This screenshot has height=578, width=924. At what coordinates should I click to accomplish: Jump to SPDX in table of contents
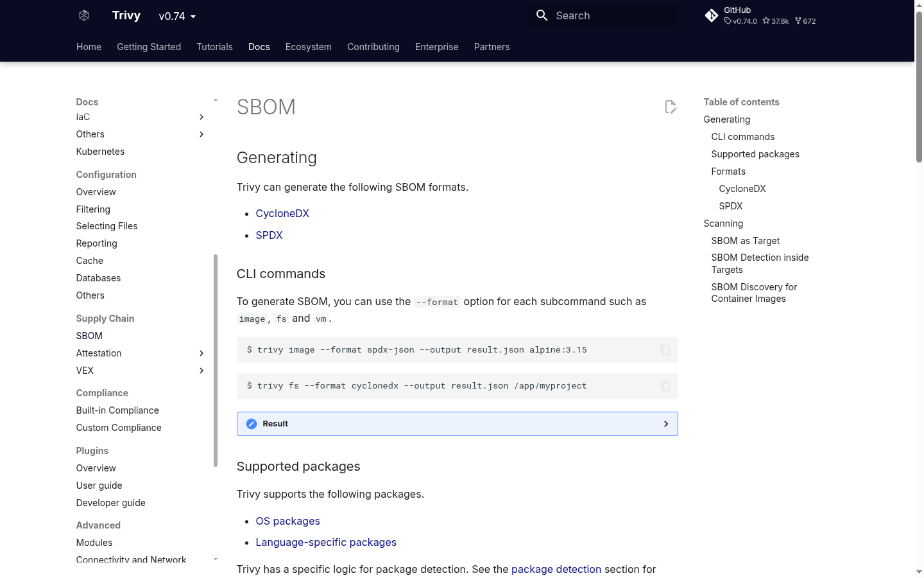(731, 206)
